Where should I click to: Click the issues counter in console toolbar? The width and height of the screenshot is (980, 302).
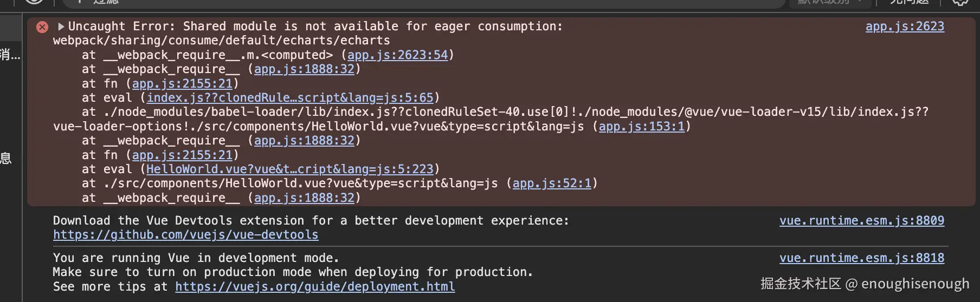coord(909,2)
